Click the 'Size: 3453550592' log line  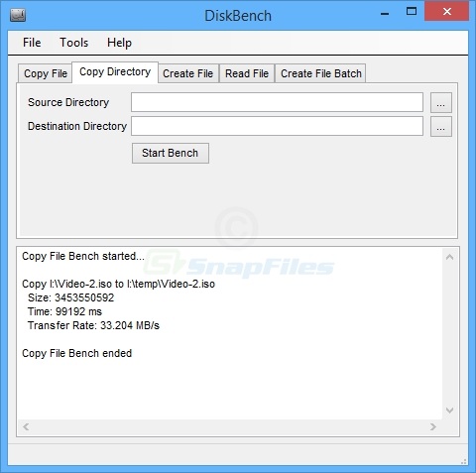70,297
